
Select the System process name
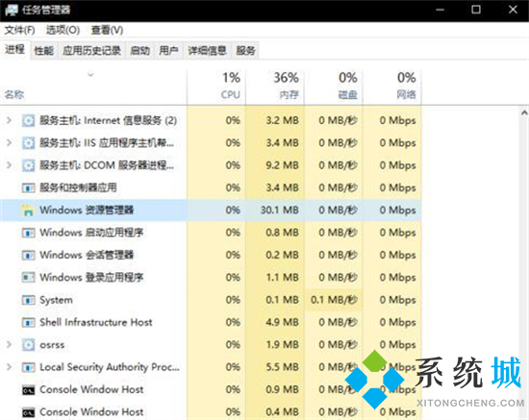pos(56,300)
